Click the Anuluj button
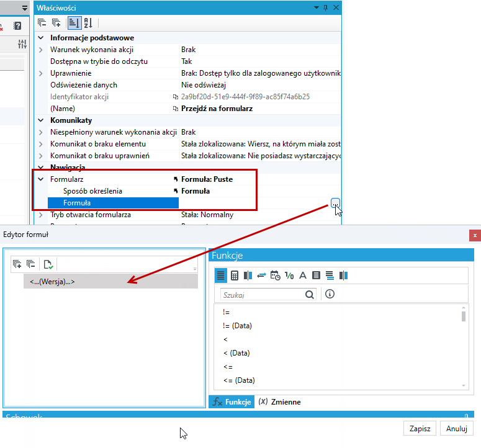The width and height of the screenshot is (481, 448). click(456, 428)
